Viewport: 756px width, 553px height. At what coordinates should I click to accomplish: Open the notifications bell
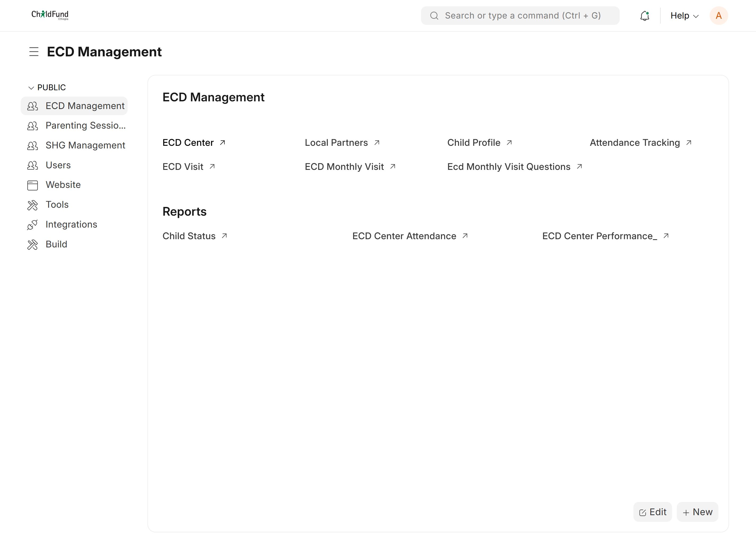tap(645, 16)
